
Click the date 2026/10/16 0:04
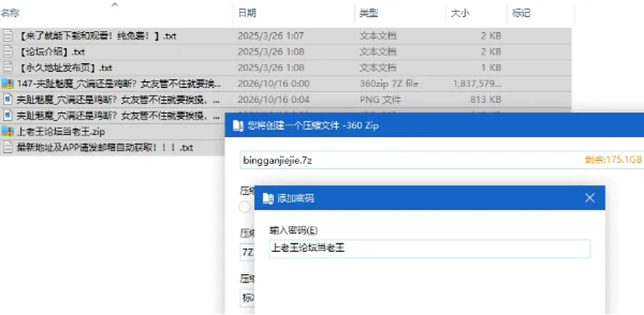(273, 100)
